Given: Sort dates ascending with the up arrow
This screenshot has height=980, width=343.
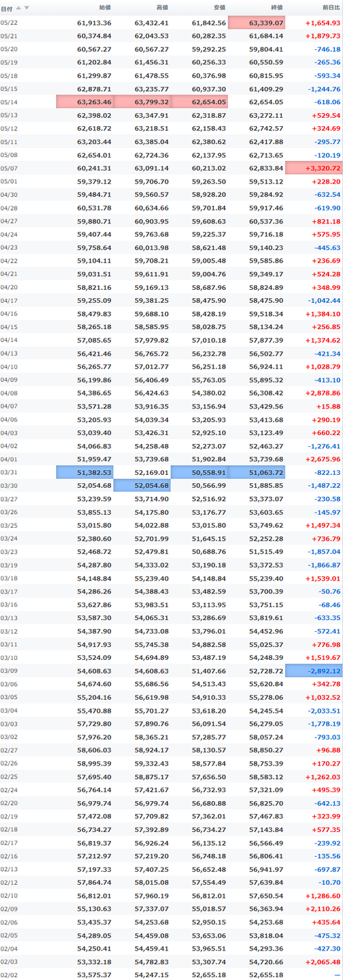Looking at the screenshot, I should tap(19, 8).
